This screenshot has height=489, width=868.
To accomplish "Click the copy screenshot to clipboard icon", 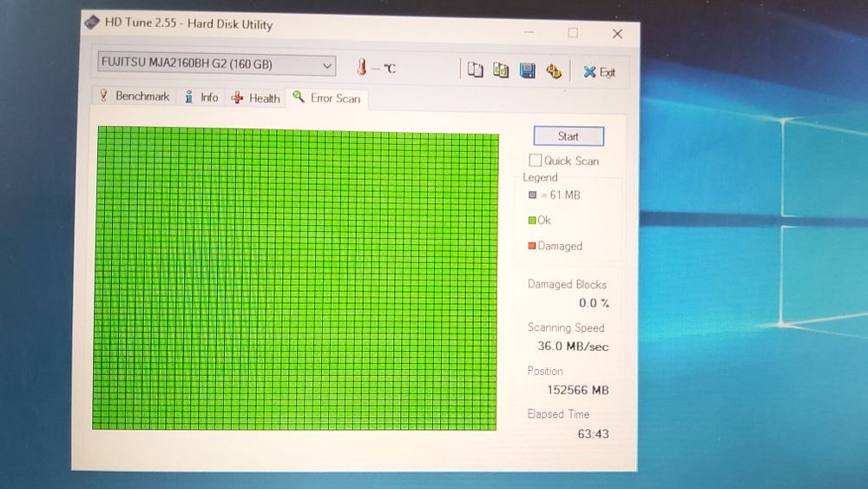I will pos(501,70).
